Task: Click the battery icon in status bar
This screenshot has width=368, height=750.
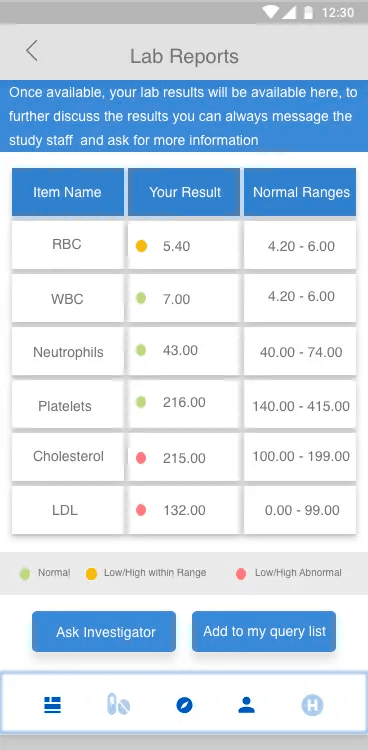Action: coord(309,12)
